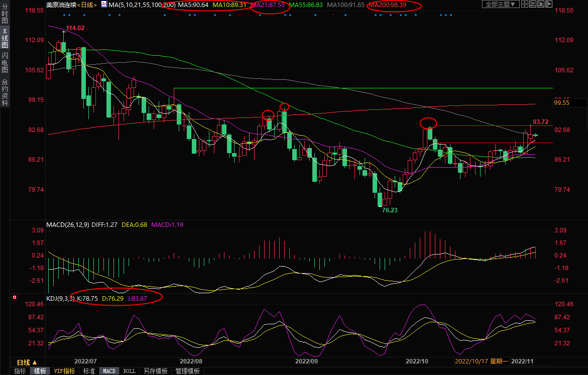Image resolution: width=588 pixels, height=375 pixels.
Task: Click the <日线> period label beside 美原油连续
Action: point(87,5)
